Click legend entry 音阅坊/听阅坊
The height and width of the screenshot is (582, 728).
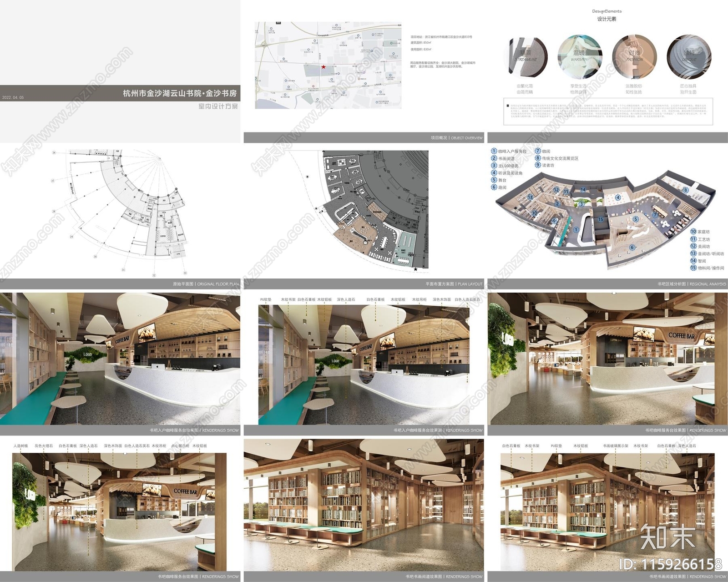[x=711, y=253]
